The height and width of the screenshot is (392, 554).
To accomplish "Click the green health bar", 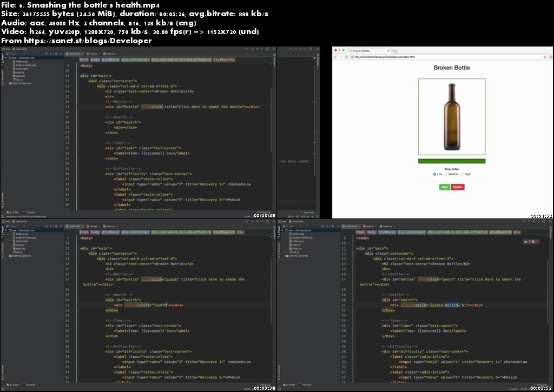I will pyautogui.click(x=452, y=161).
